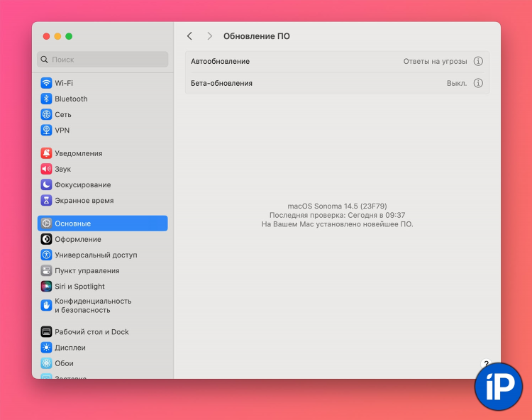Select Основные in the sidebar

pyautogui.click(x=102, y=223)
